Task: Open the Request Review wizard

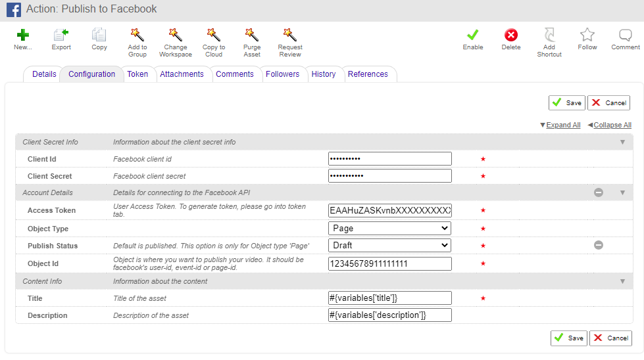Action: pos(290,35)
